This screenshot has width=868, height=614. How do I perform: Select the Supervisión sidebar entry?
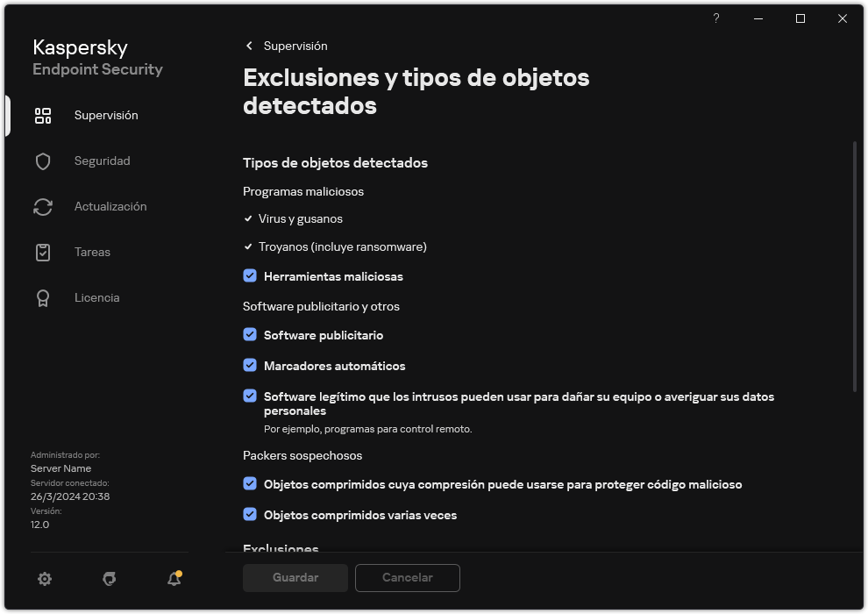[105, 115]
